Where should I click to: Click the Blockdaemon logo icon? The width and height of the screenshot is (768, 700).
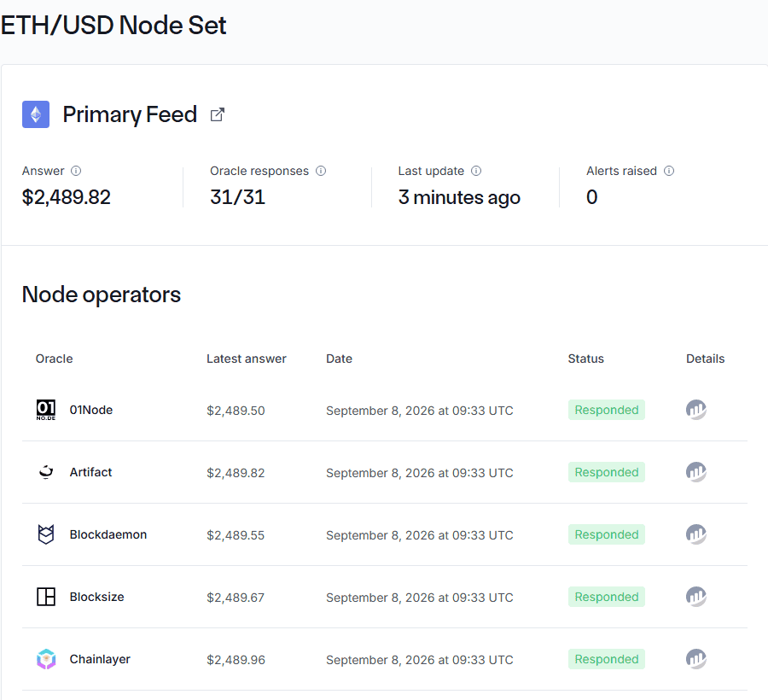(46, 534)
